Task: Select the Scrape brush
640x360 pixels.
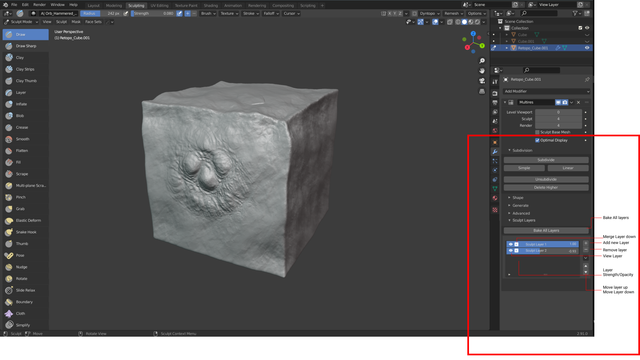Action: [x=25, y=174]
